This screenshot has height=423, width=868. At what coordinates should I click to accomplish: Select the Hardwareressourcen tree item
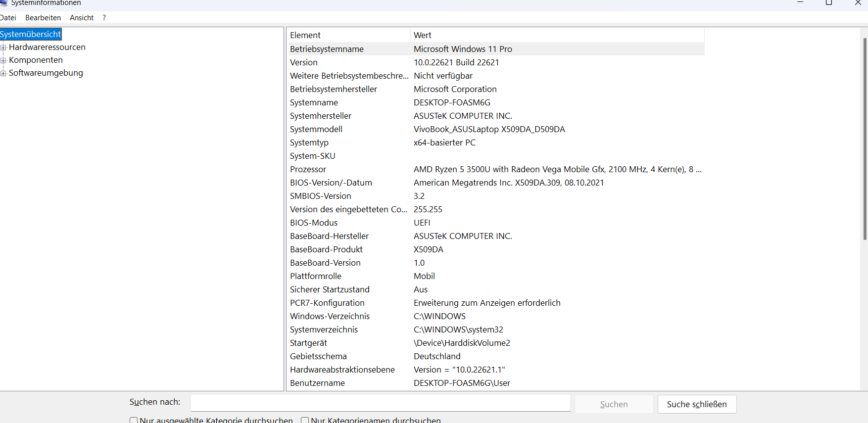click(47, 47)
